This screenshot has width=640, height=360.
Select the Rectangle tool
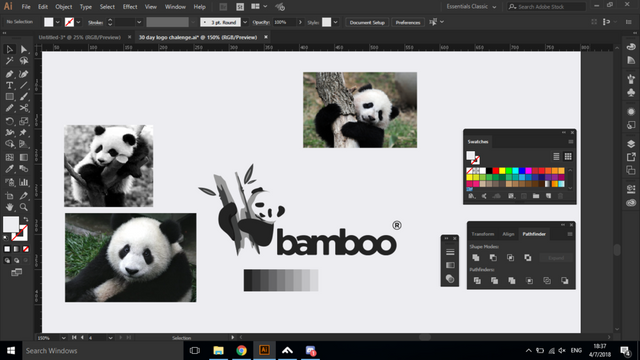[9, 97]
